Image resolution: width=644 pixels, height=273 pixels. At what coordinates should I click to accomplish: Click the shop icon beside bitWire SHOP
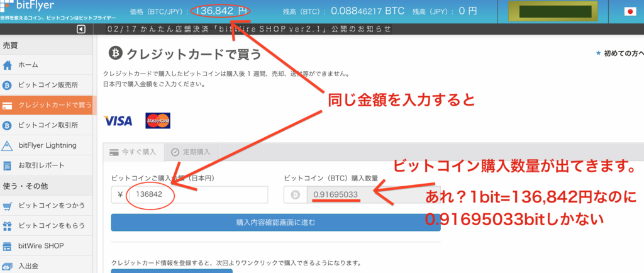(7, 246)
